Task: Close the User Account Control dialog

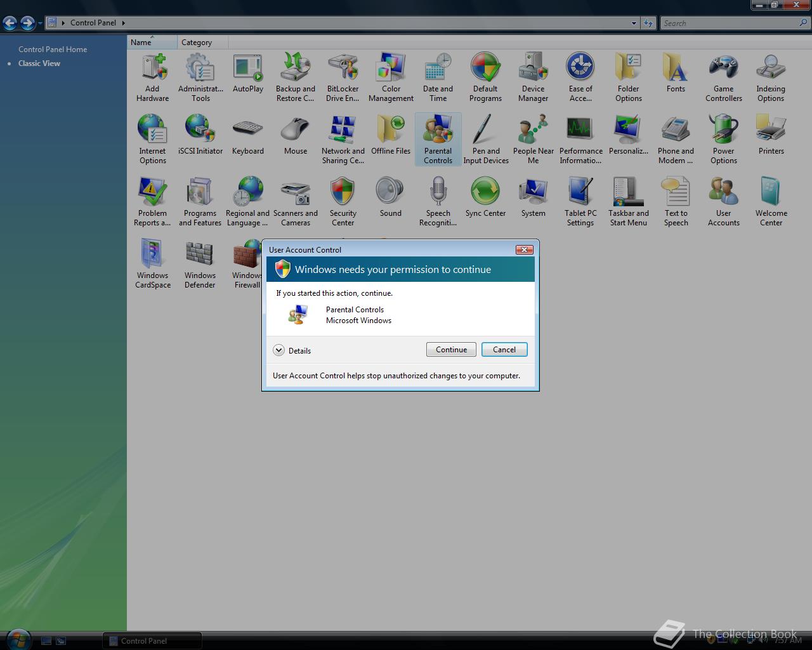Action: pos(524,249)
